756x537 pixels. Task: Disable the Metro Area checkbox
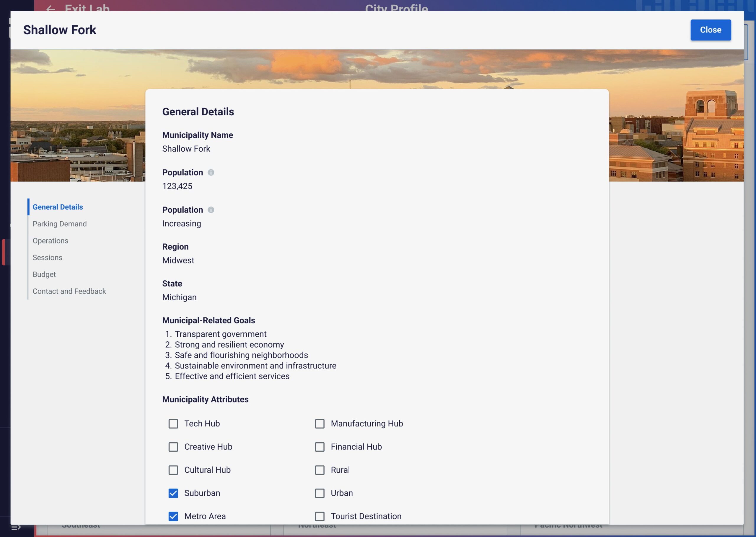click(173, 516)
